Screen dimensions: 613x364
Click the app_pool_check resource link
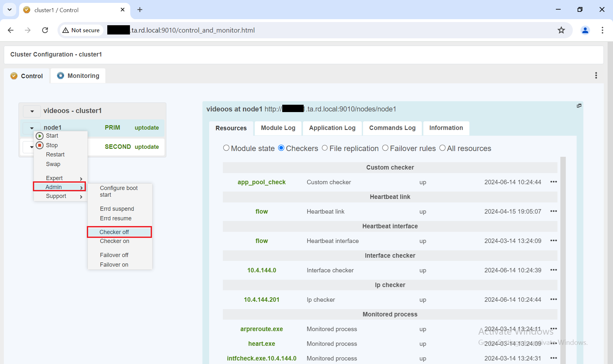tap(261, 182)
